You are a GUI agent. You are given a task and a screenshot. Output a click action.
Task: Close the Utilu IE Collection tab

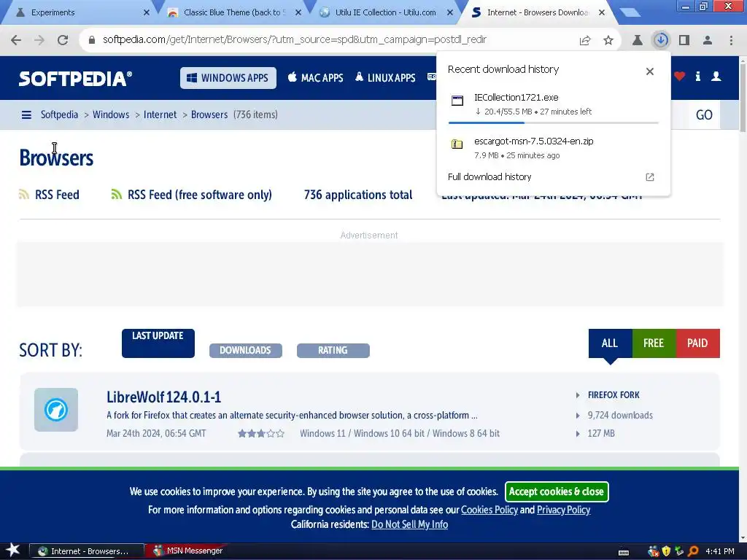click(450, 13)
